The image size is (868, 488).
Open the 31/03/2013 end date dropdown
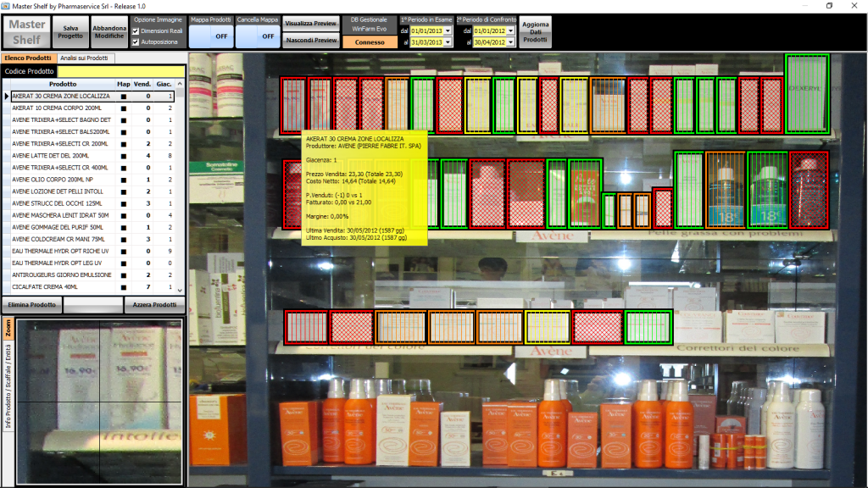[448, 42]
